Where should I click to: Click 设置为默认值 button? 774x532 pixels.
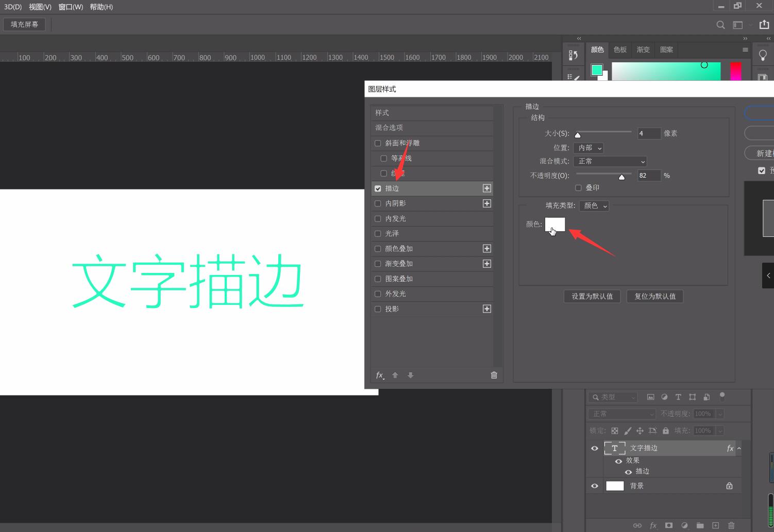[592, 296]
